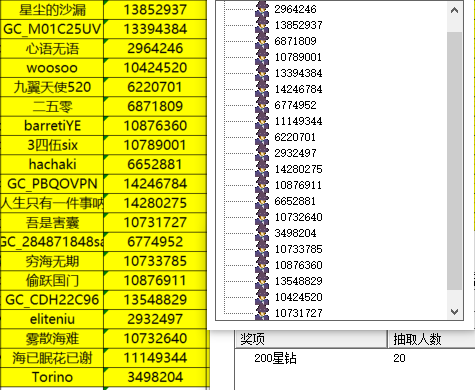Click spreadsheet cell Torino
The width and height of the screenshot is (475, 390).
52,377
